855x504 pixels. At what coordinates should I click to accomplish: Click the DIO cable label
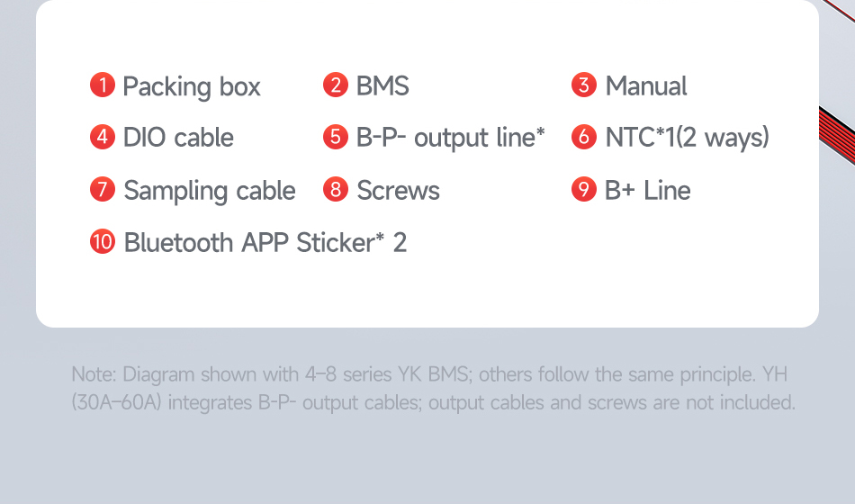tap(178, 138)
